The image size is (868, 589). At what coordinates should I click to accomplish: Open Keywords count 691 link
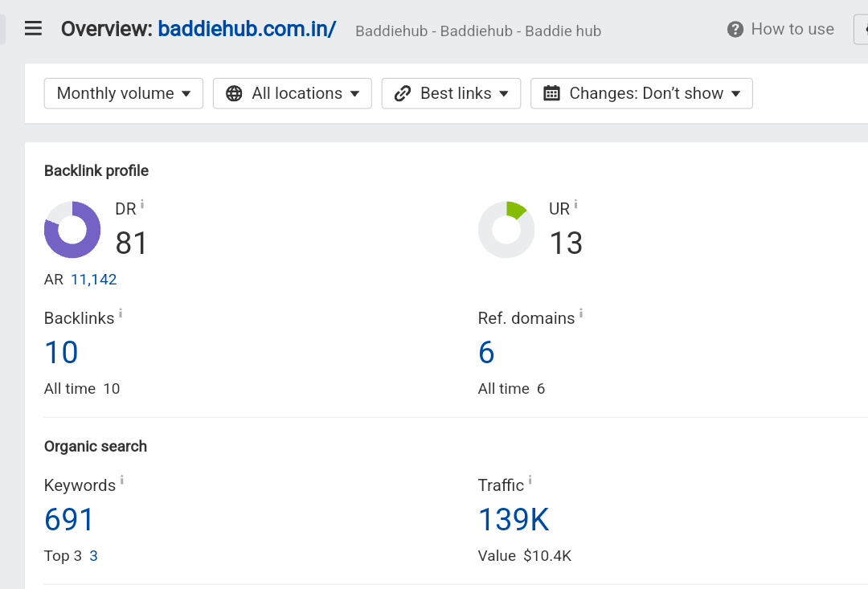point(68,519)
